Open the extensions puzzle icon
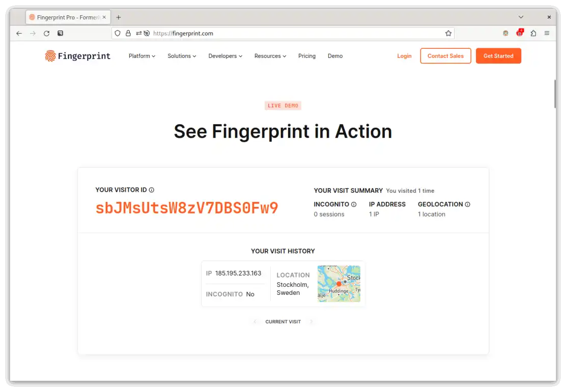 (533, 33)
